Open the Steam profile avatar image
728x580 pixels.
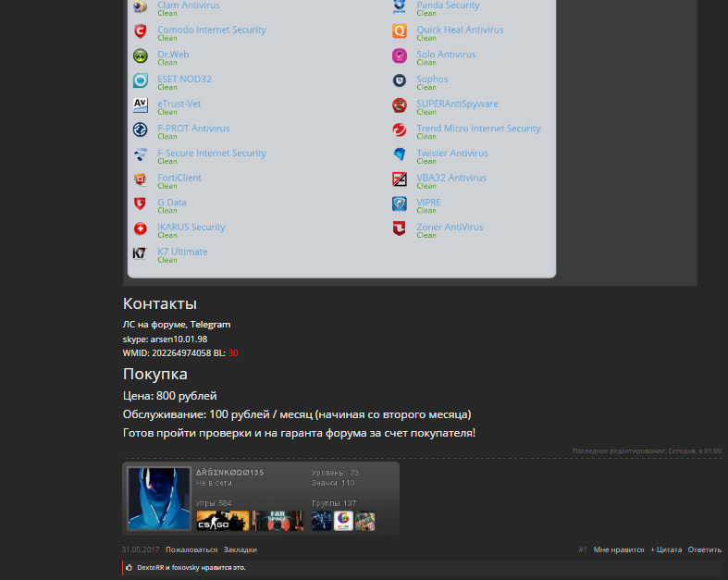(159, 499)
